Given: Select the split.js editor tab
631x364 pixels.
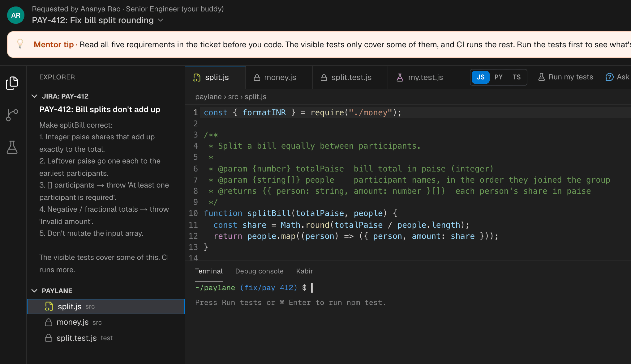Looking at the screenshot, I should pos(215,78).
